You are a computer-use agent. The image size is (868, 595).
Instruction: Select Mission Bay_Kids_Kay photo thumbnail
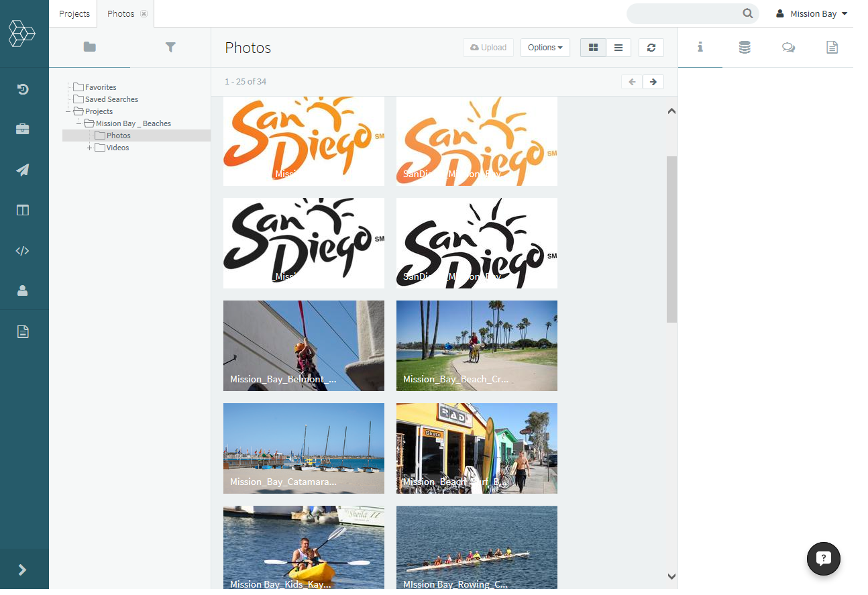tap(304, 547)
